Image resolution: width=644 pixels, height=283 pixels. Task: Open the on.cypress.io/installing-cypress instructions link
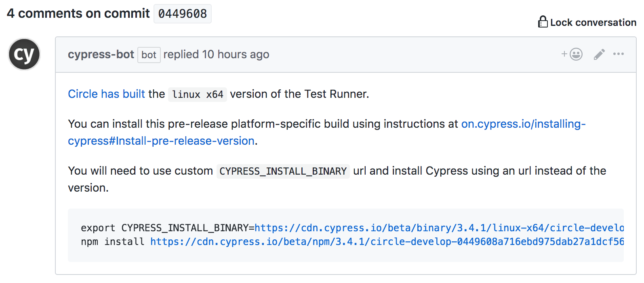326,132
